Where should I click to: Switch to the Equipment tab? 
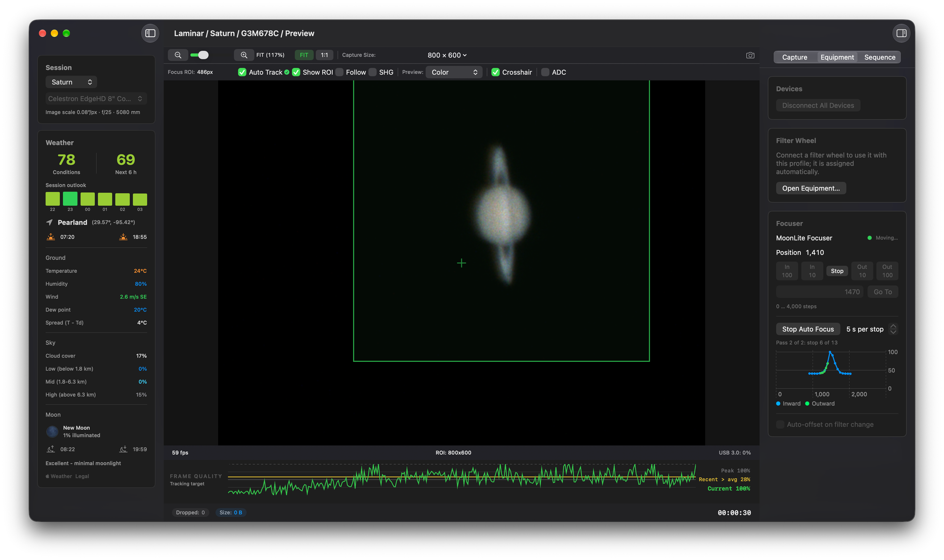click(837, 57)
